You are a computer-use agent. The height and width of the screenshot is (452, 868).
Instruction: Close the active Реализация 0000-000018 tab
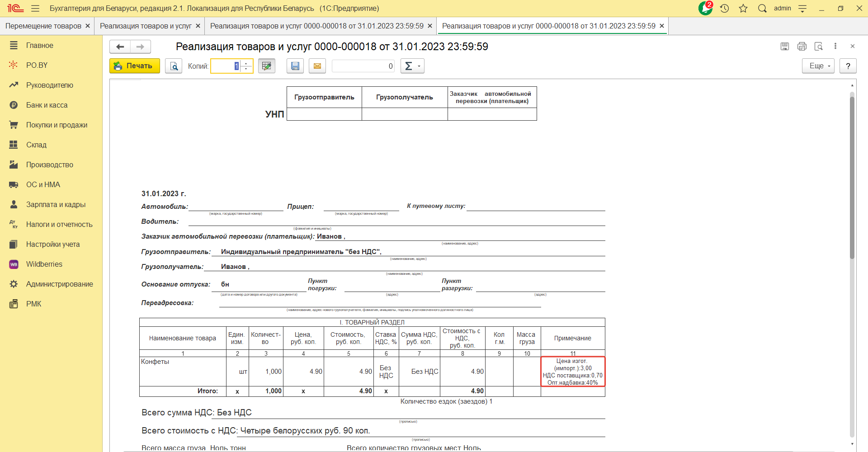[x=662, y=26]
